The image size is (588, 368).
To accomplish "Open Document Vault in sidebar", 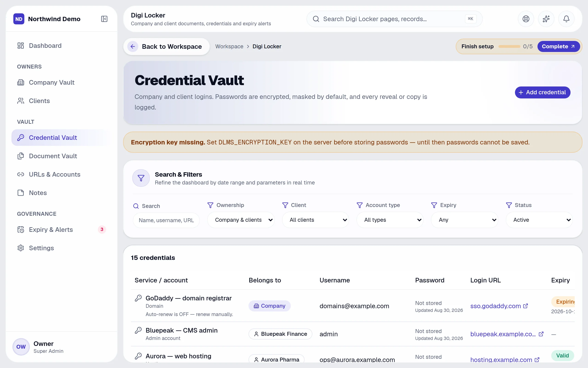I will pos(61,156).
